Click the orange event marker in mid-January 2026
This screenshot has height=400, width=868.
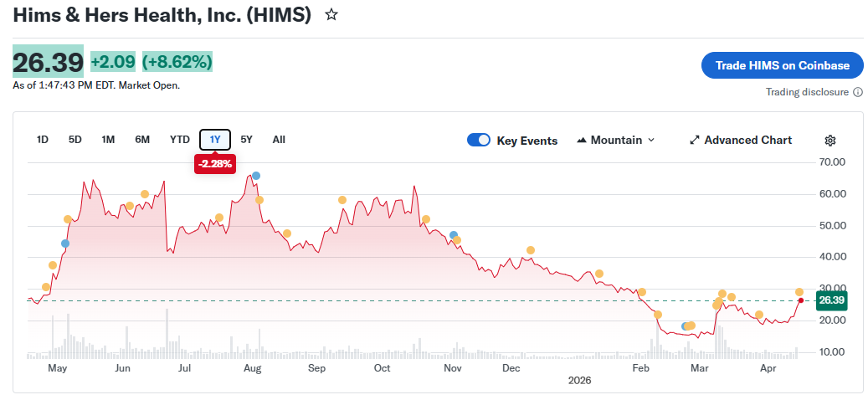point(599,274)
